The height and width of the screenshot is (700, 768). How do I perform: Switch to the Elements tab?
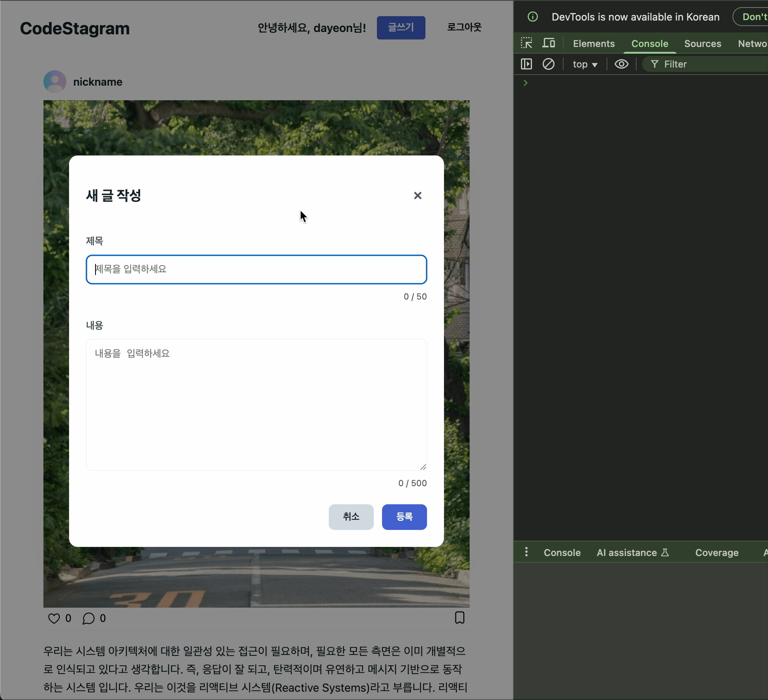594,44
